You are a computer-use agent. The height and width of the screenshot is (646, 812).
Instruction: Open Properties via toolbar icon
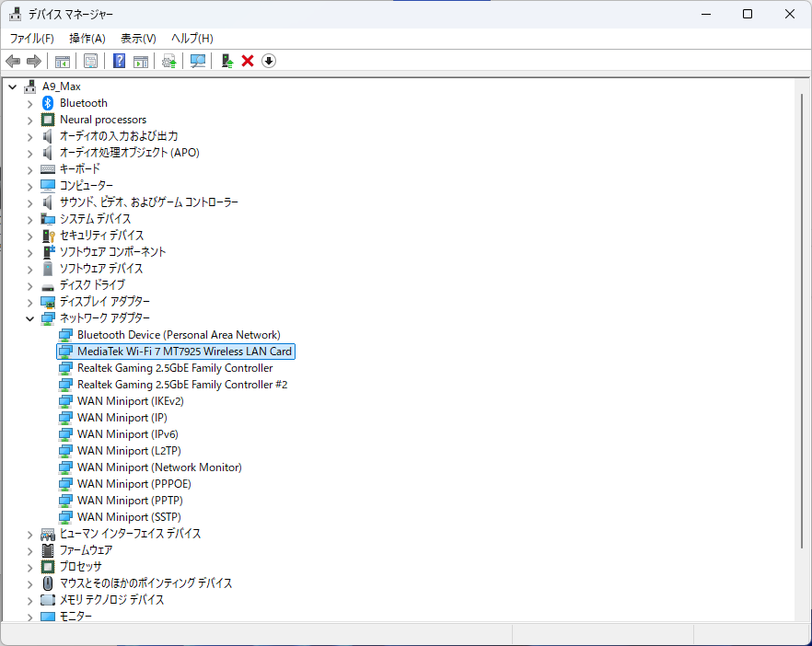click(x=90, y=61)
